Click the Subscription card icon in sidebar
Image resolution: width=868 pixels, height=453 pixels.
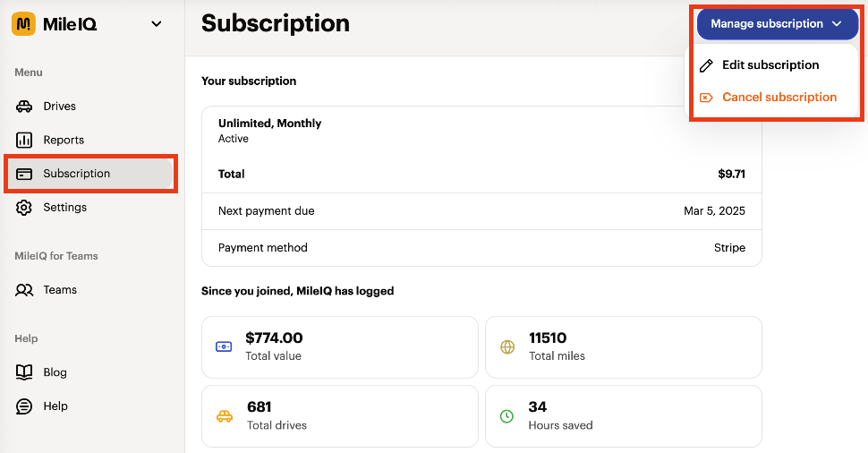pyautogui.click(x=25, y=174)
